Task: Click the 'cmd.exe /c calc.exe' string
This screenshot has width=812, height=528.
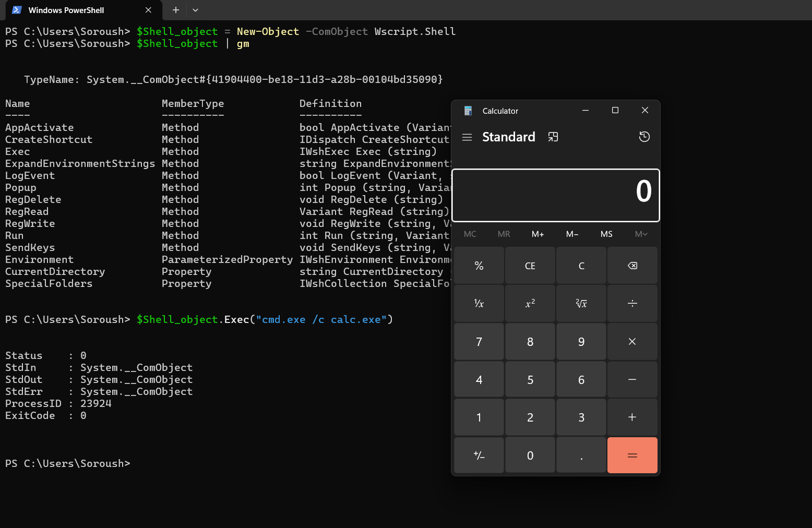Action: pos(321,320)
